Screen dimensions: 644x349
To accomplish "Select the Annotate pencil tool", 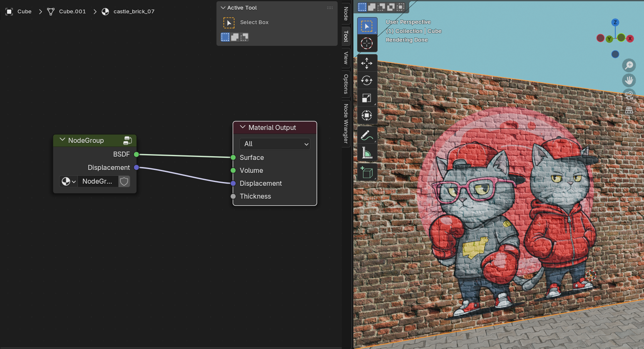I will [x=367, y=135].
